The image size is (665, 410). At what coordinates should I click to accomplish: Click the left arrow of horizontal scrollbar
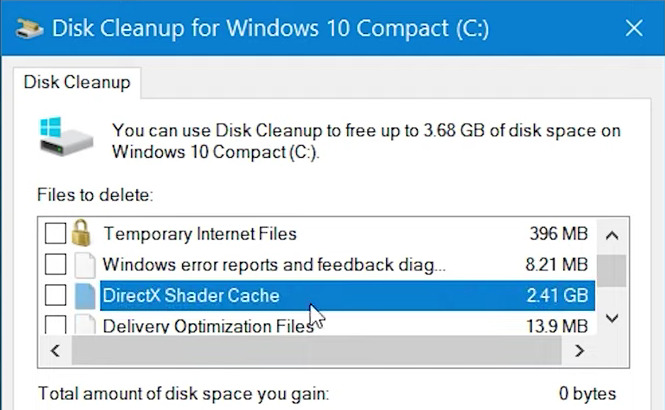(x=54, y=350)
